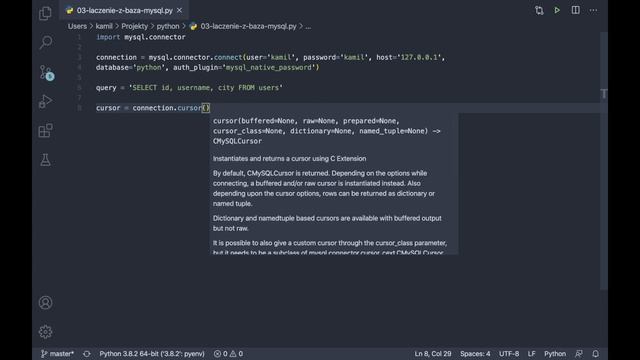Click 'Instantiates and returns a cursor' hint text
The height and width of the screenshot is (360, 640).
[x=289, y=158]
